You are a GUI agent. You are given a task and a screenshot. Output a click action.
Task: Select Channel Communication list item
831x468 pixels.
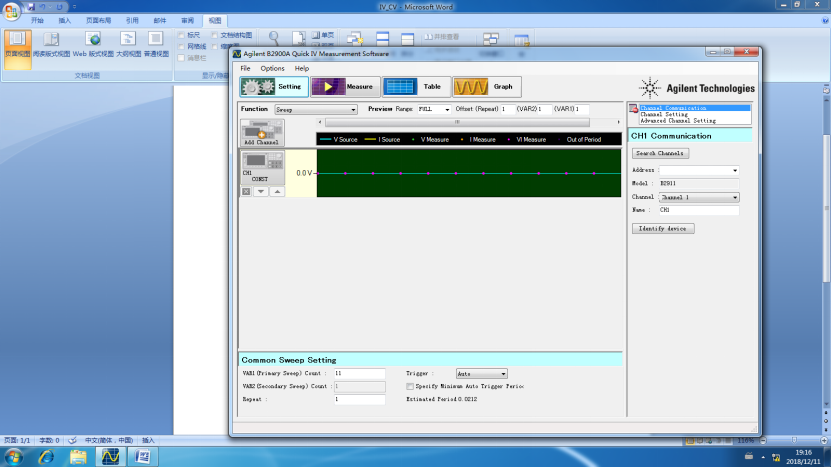pos(695,108)
